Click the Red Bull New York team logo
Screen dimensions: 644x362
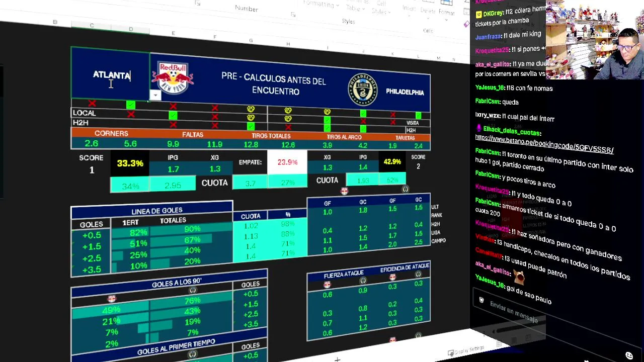click(173, 78)
